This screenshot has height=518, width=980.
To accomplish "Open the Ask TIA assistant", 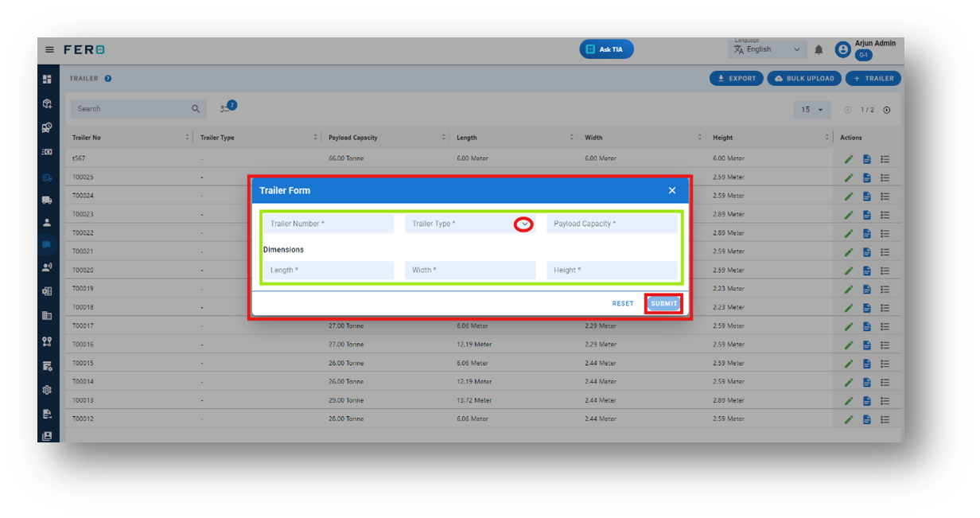I will pos(606,49).
